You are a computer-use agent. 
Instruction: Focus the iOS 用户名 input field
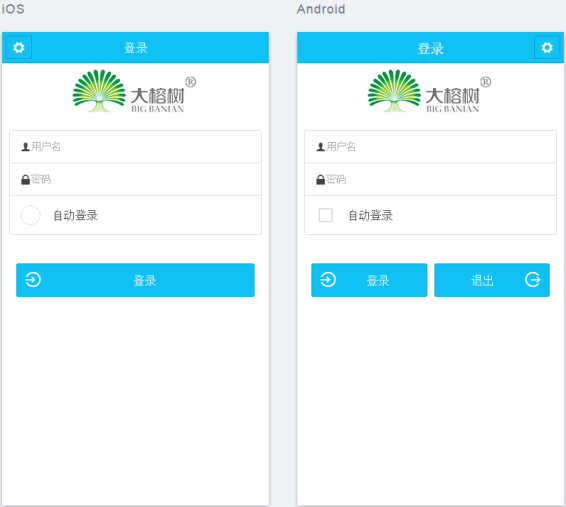tap(135, 147)
